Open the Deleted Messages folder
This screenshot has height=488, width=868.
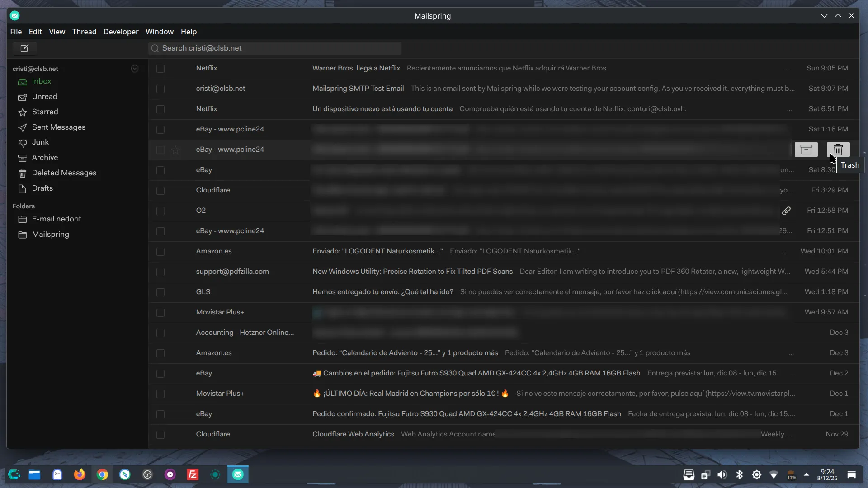[64, 173]
